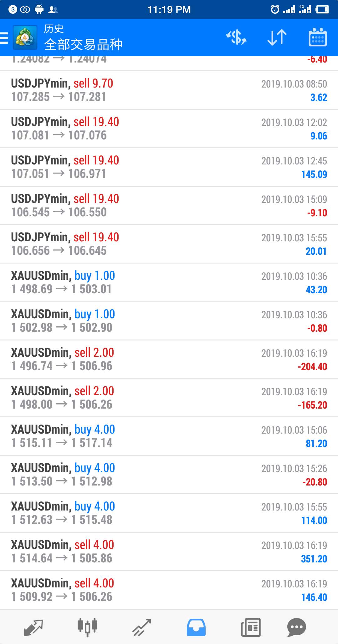Screen dimensions: 338x644
Task: Open the hamburger side menu
Action: (4, 38)
